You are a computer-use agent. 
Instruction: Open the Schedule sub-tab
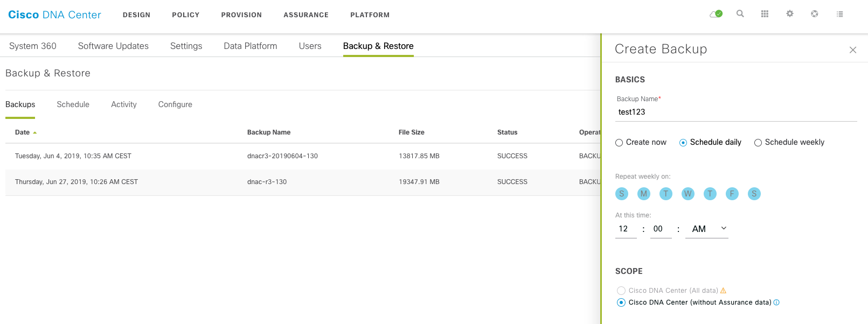73,104
